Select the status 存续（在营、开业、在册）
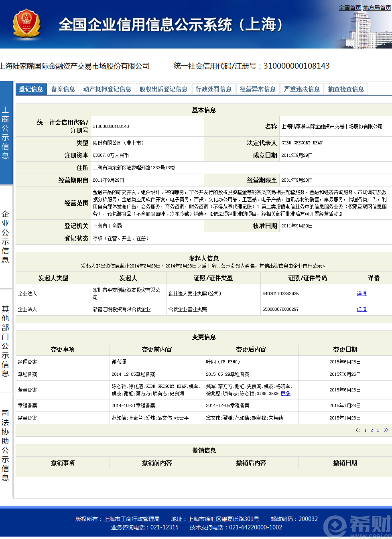The width and height of the screenshot is (392, 539). [x=121, y=238]
